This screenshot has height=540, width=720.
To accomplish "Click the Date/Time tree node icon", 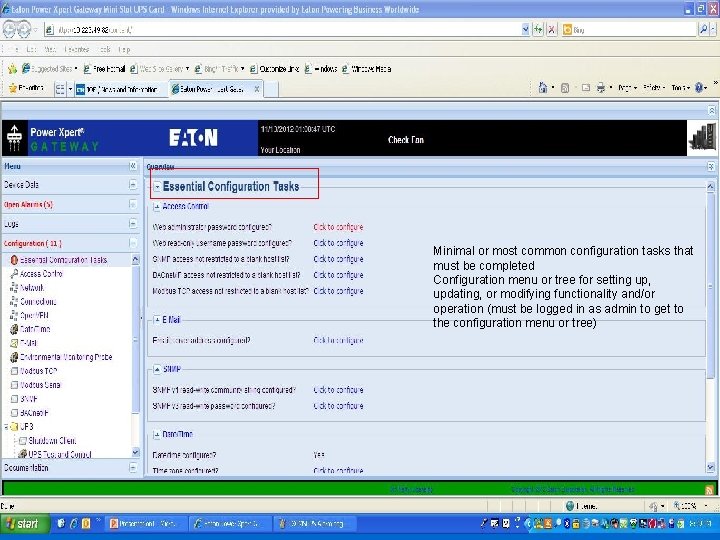I will [x=14, y=329].
